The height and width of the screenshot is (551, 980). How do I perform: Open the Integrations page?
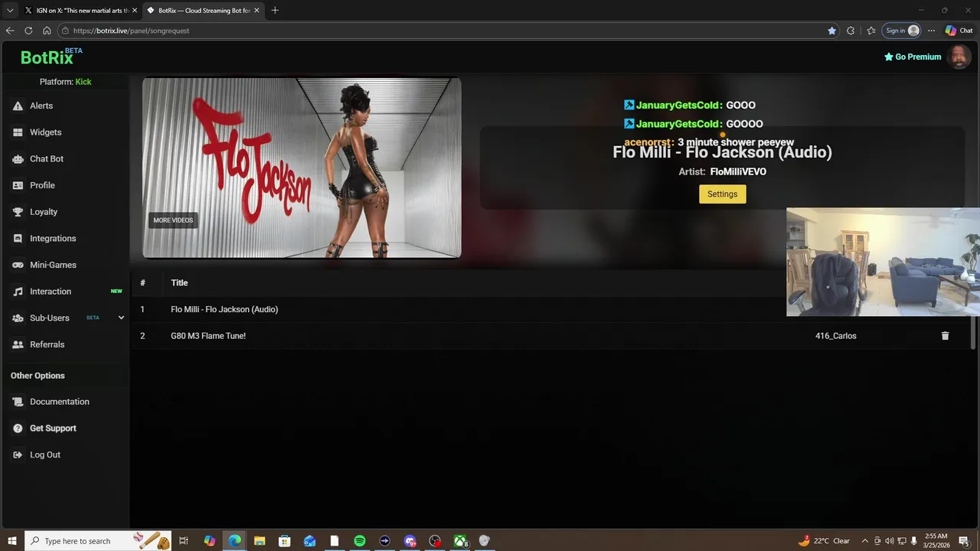(53, 238)
